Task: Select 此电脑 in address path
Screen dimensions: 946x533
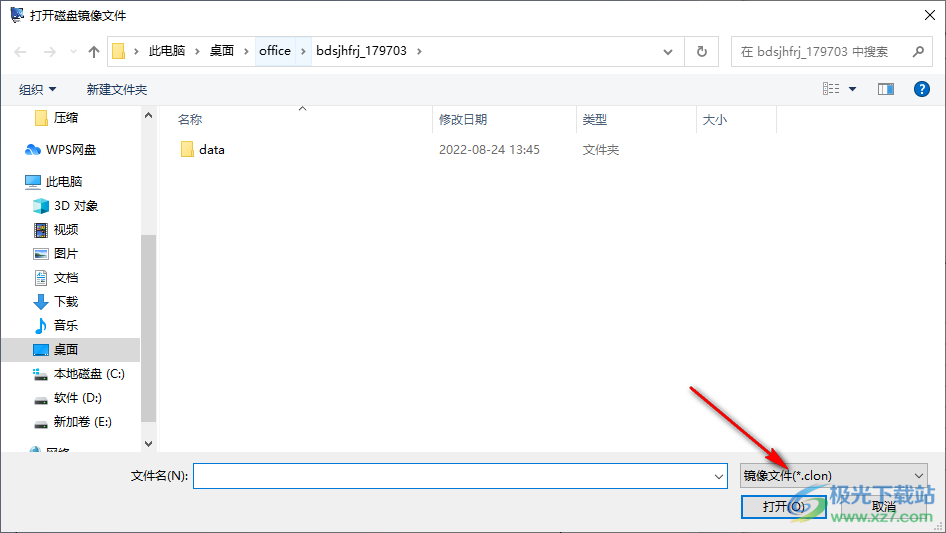Action: point(167,51)
